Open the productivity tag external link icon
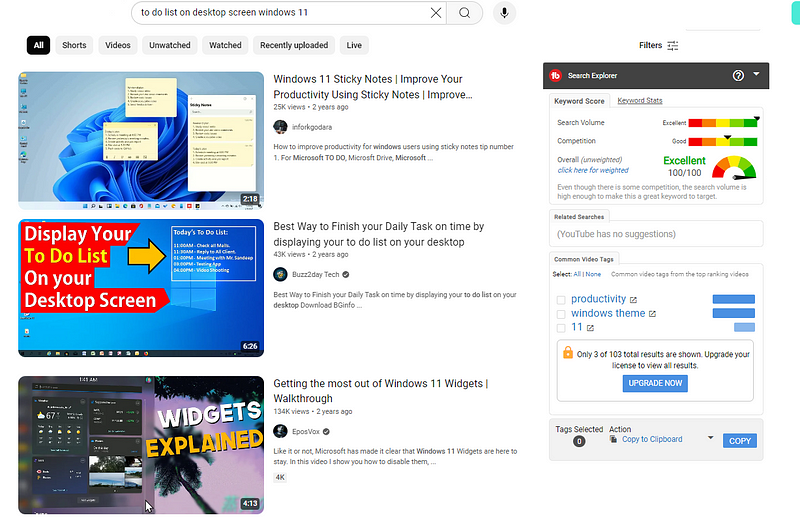 (633, 300)
